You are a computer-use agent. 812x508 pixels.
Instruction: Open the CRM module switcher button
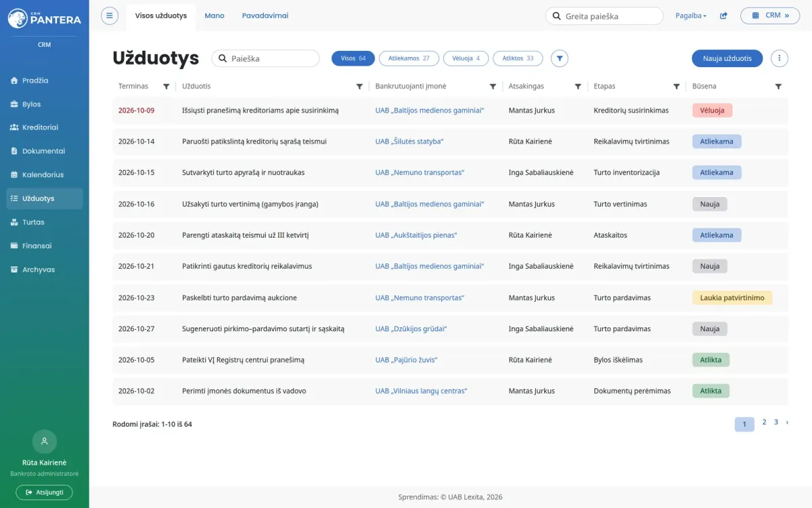tap(770, 16)
